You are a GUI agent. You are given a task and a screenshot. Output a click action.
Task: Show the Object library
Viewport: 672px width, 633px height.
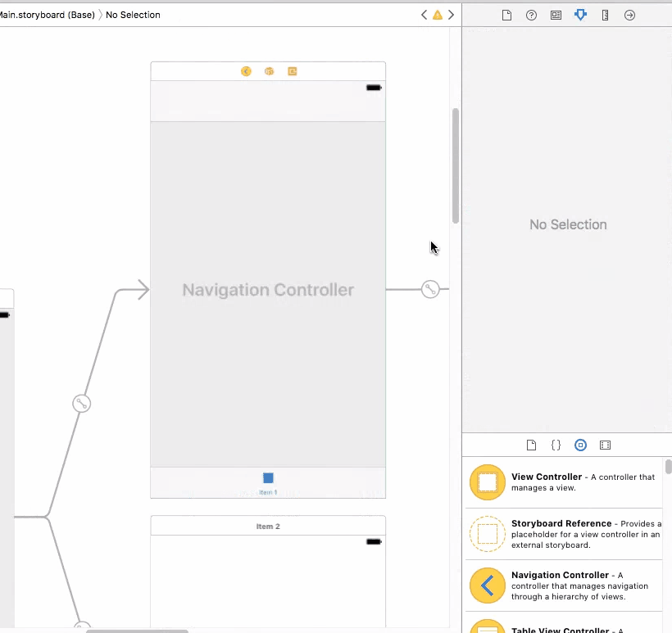580,445
